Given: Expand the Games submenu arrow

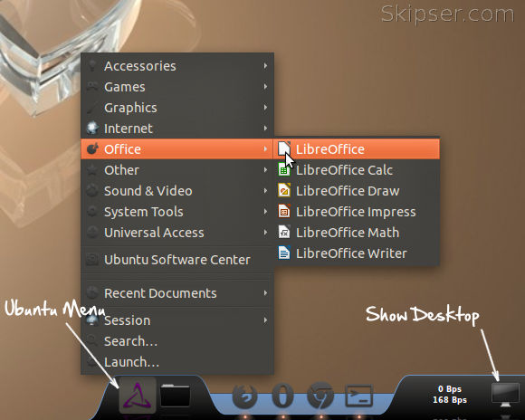Looking at the screenshot, I should 265,86.
